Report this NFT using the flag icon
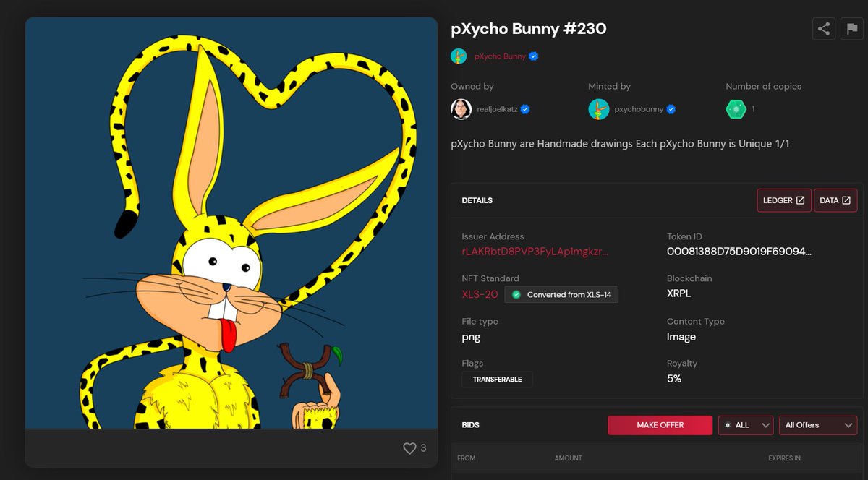Viewport: 868px width, 480px height. click(851, 29)
